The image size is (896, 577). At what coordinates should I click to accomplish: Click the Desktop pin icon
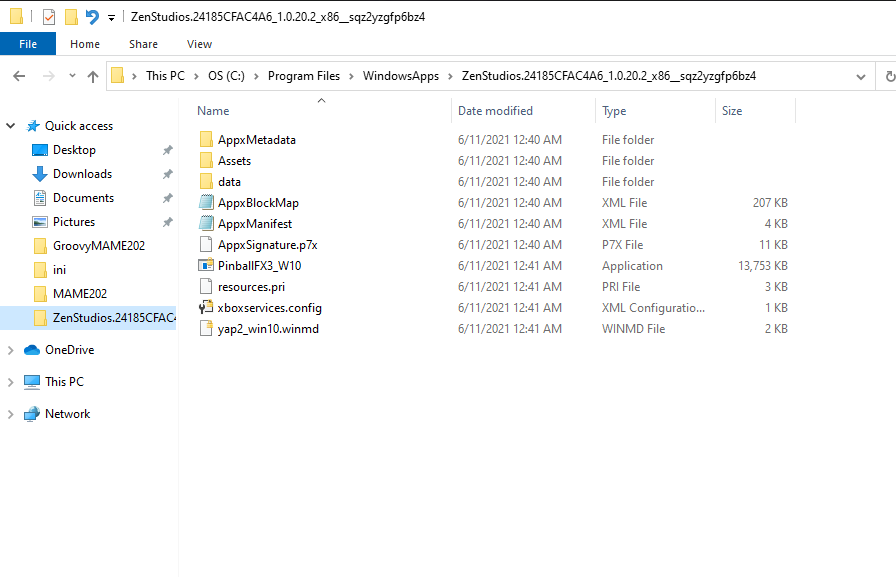click(167, 150)
